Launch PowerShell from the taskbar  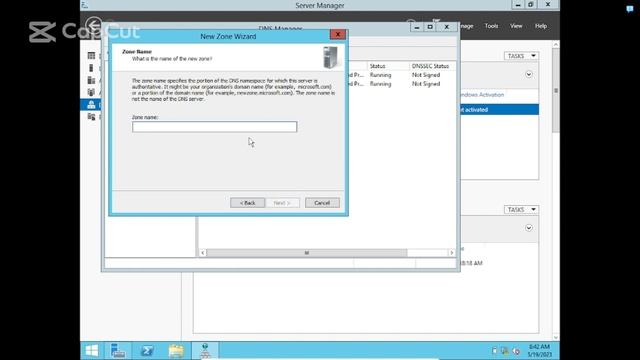(147, 351)
